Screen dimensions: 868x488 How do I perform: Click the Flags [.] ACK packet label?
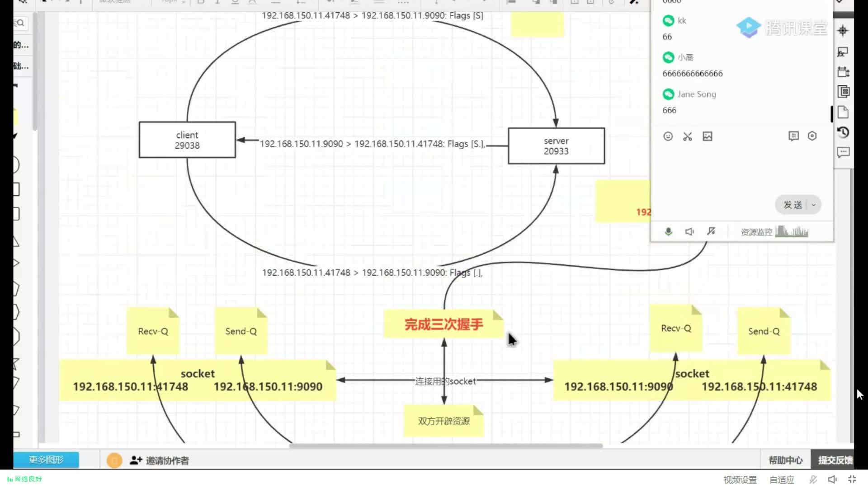pyautogui.click(x=373, y=272)
